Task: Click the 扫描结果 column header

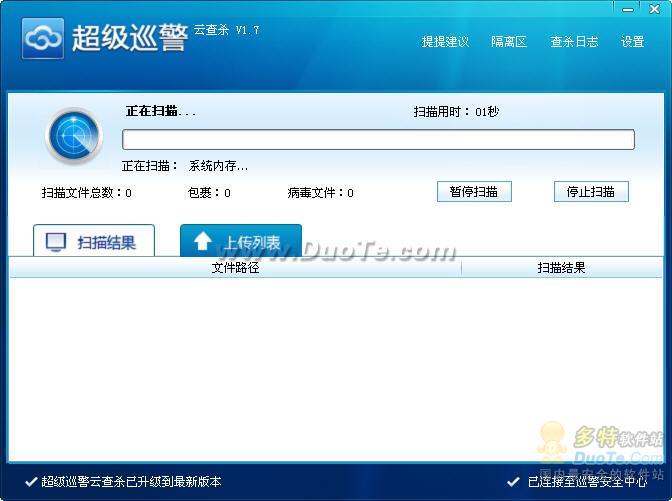Action: pyautogui.click(x=561, y=268)
